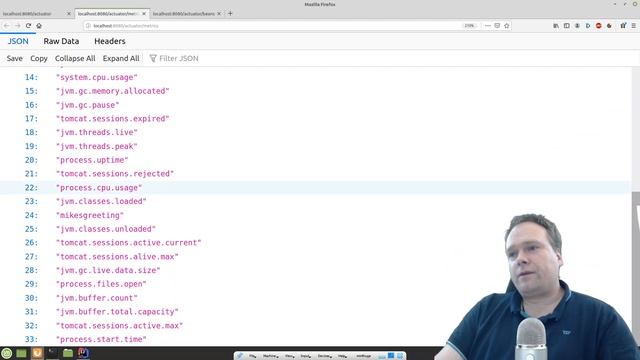Toggle the VirtualBox mini toolbar pin

tap(239, 356)
